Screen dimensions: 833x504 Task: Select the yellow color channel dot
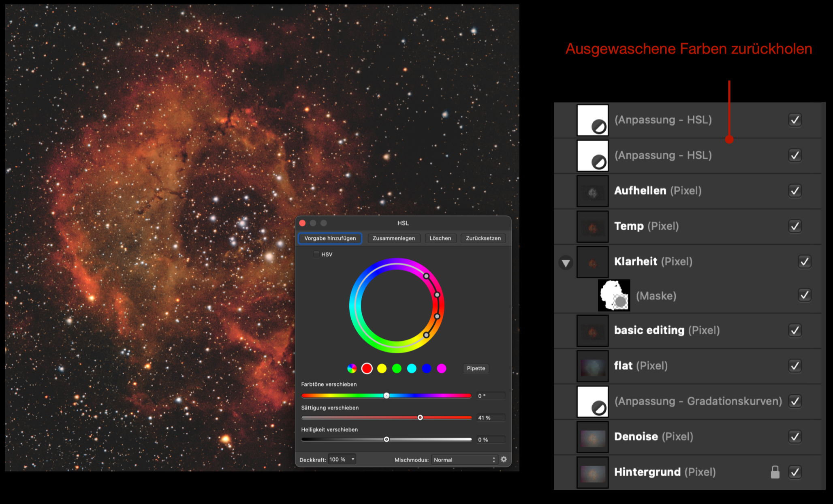tap(382, 368)
